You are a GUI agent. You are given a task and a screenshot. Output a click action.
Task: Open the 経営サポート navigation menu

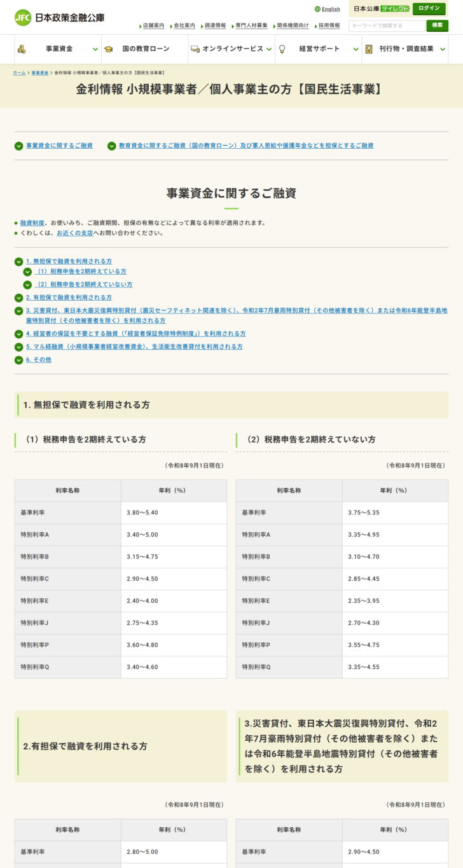[x=319, y=49]
